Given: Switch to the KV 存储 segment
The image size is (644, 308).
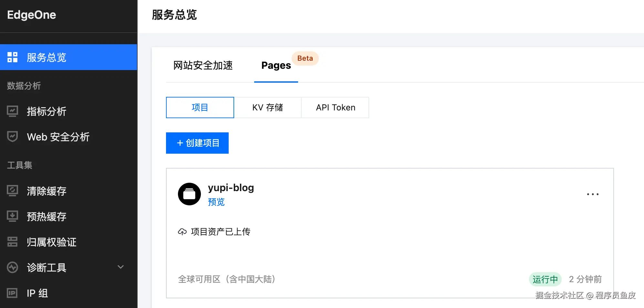Looking at the screenshot, I should [267, 108].
